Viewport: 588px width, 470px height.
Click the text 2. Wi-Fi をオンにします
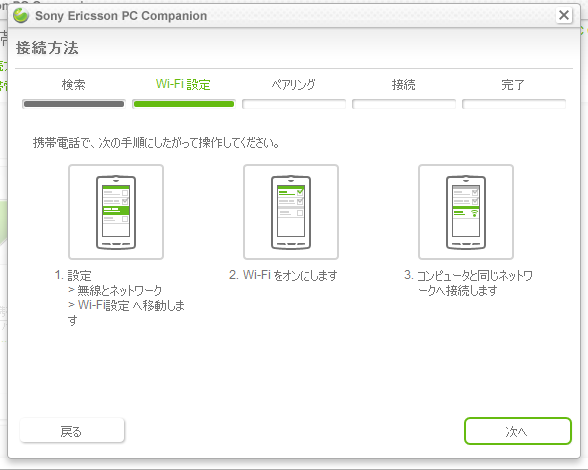click(x=283, y=275)
